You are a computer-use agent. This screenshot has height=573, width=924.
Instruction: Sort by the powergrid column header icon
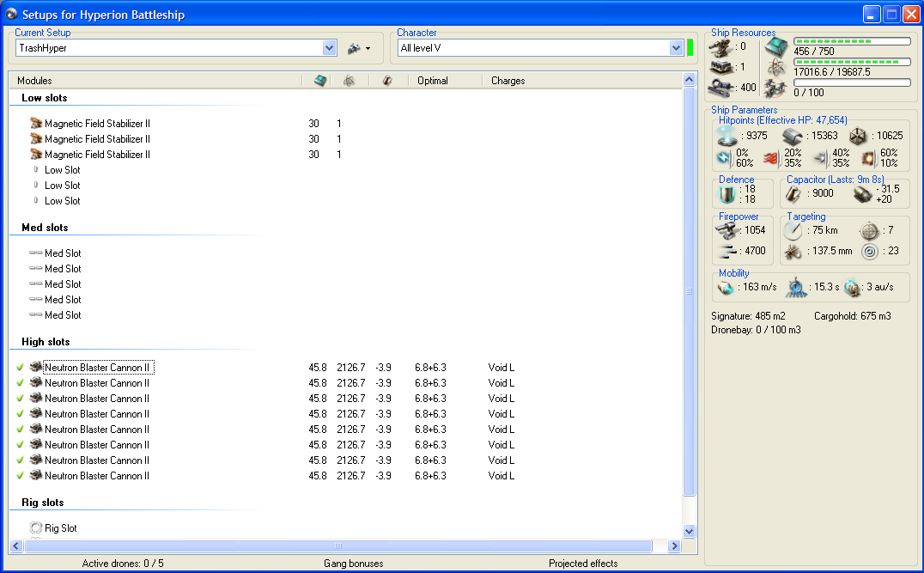(350, 80)
